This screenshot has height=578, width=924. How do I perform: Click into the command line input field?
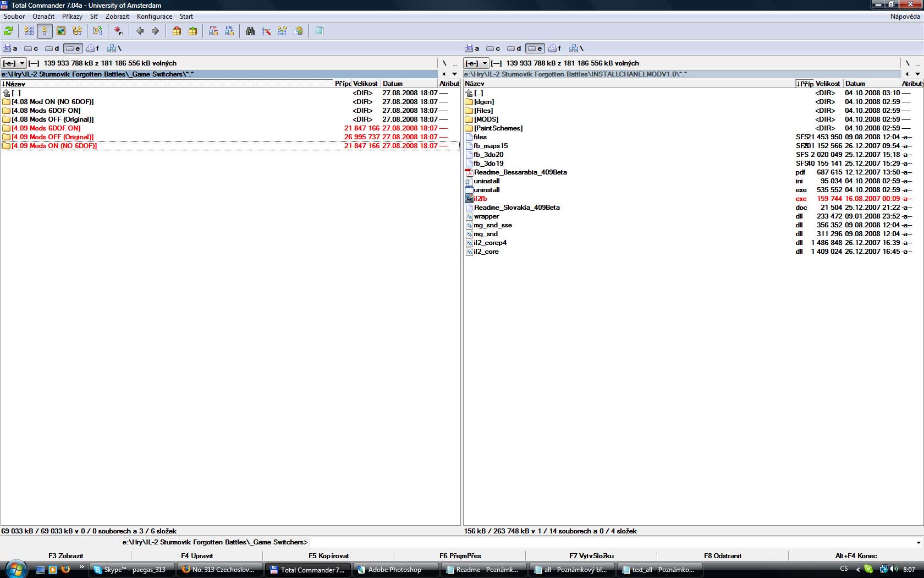point(612,543)
